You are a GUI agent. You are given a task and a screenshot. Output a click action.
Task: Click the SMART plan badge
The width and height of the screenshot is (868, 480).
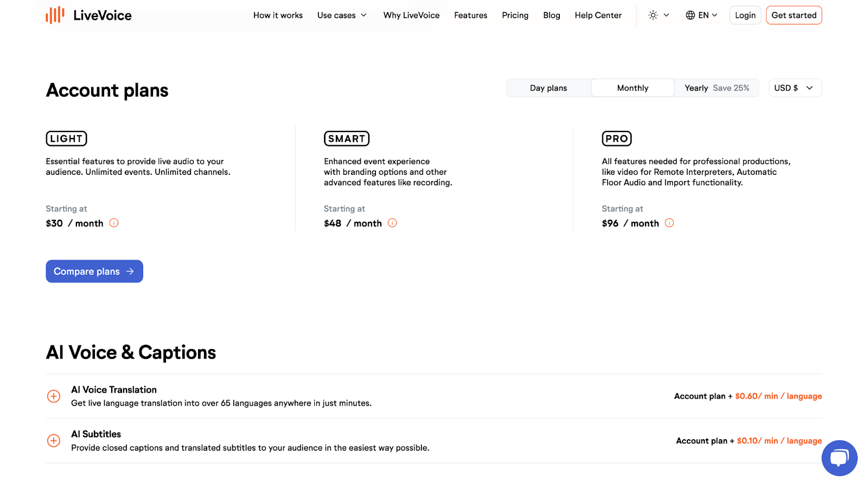tap(347, 138)
